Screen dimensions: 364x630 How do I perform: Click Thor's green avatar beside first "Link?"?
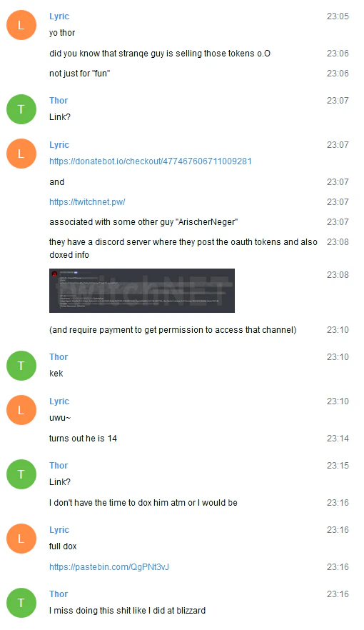21,109
